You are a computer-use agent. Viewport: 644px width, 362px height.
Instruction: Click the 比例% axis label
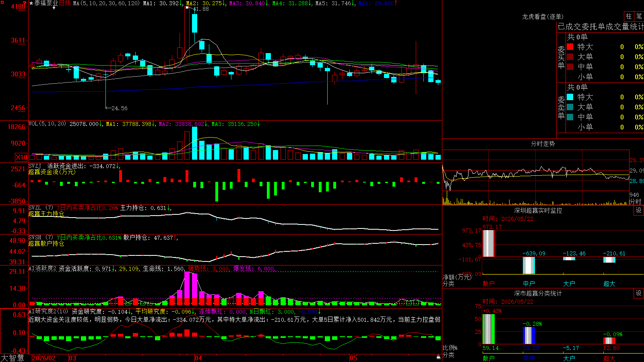click(x=450, y=348)
